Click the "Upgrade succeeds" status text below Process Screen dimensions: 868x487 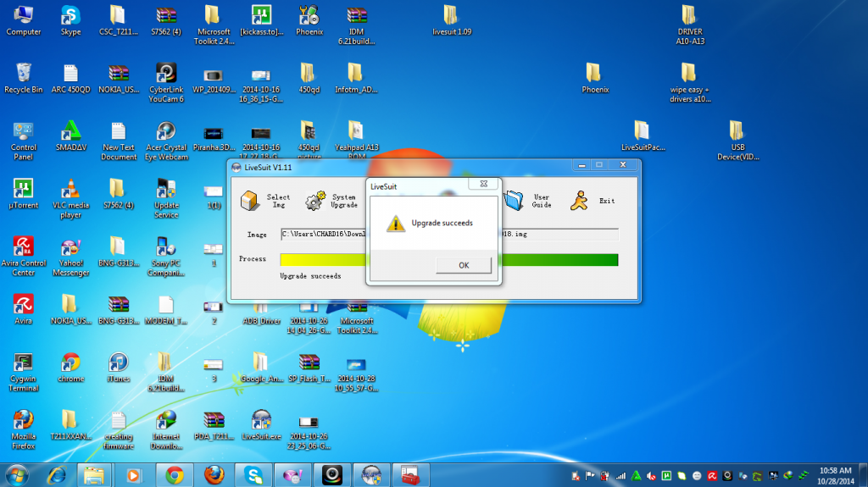coord(310,275)
